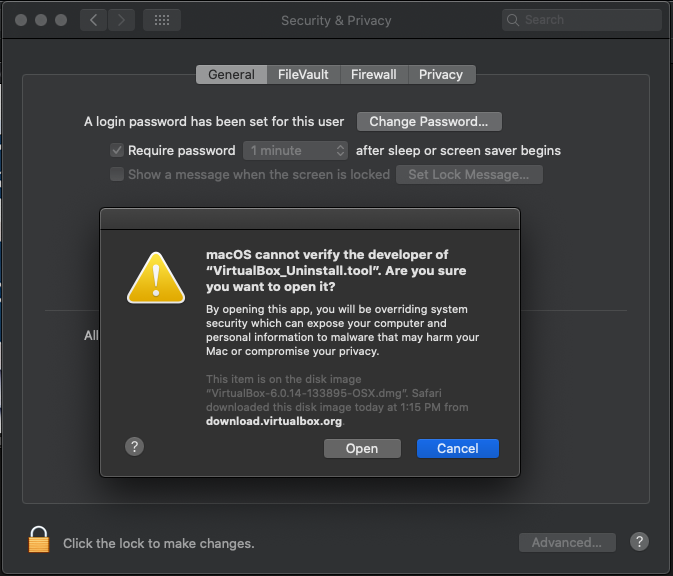Click the forward navigation arrow
673x576 pixels.
pos(121,20)
